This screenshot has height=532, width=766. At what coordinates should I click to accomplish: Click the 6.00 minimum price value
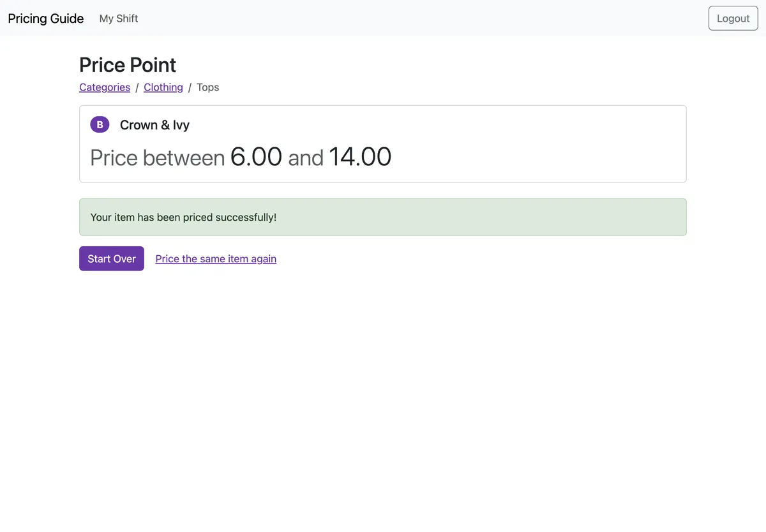pos(256,157)
